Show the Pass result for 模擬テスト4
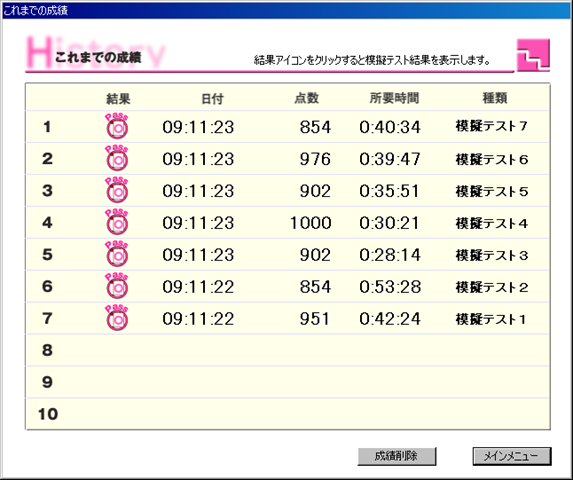Viewport: 573px width, 480px height. (x=117, y=222)
